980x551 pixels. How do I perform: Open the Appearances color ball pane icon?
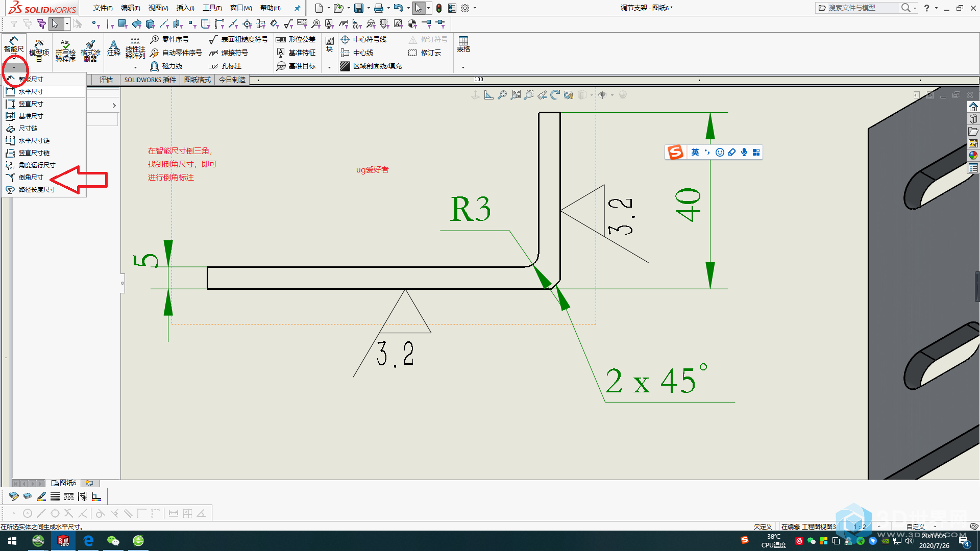[x=973, y=156]
